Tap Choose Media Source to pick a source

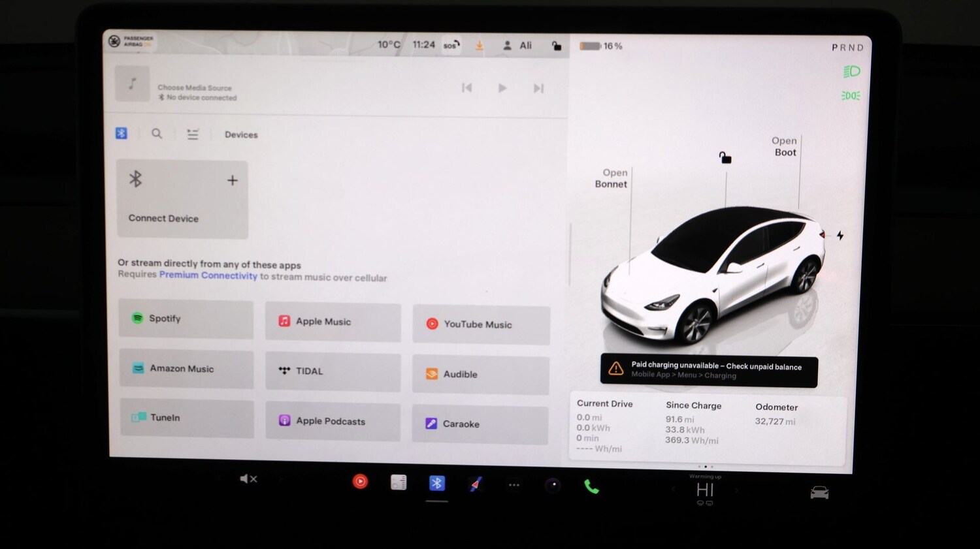pyautogui.click(x=195, y=87)
